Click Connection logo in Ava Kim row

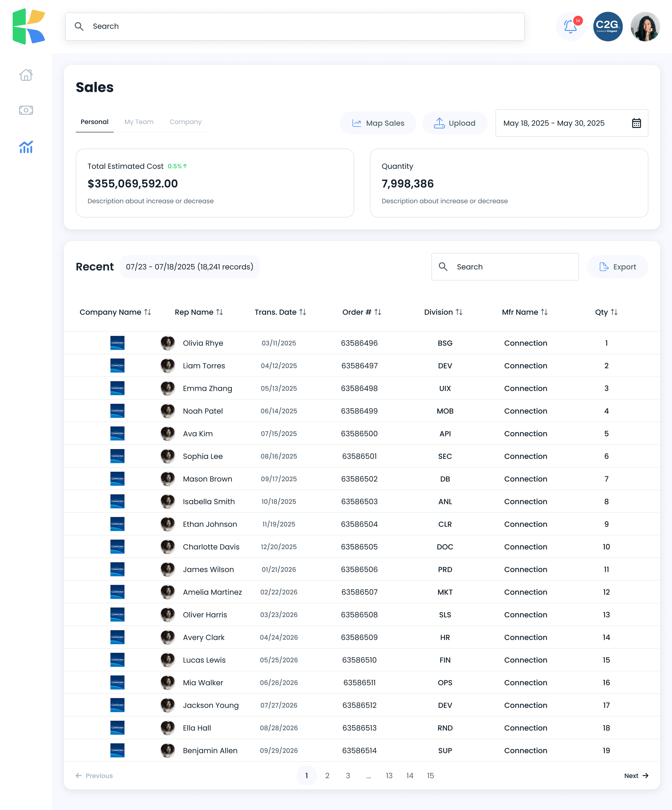[117, 433]
